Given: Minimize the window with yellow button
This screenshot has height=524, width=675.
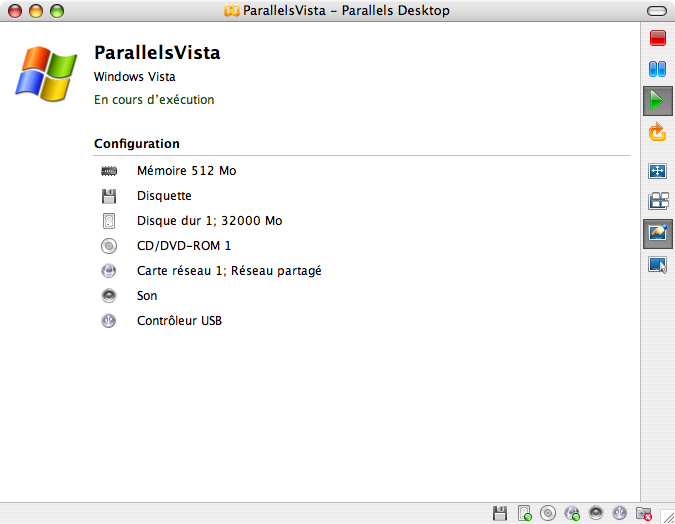Looking at the screenshot, I should click(36, 11).
